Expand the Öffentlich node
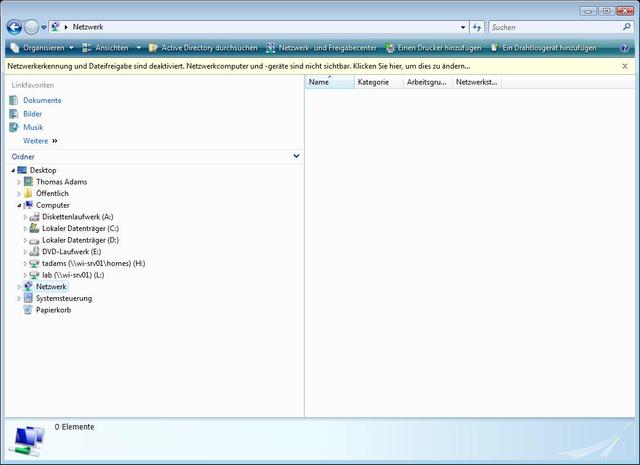The image size is (640, 465). pos(19,194)
